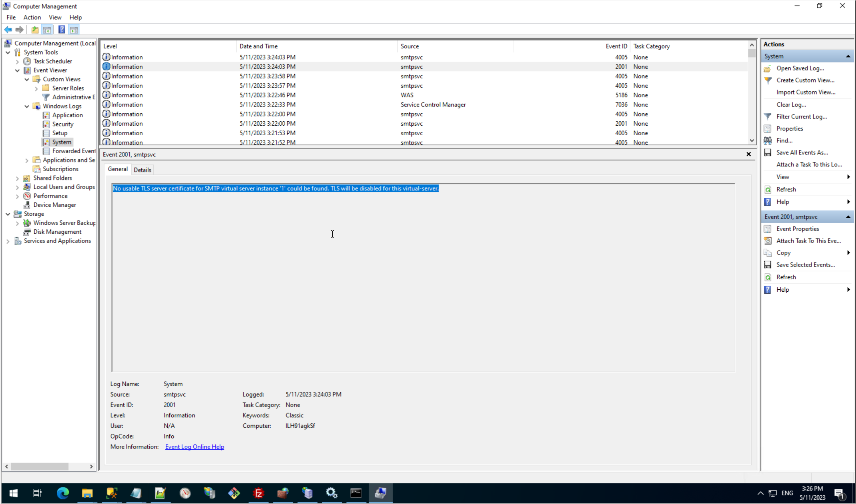
Task: Click Clear Log action
Action: (791, 105)
